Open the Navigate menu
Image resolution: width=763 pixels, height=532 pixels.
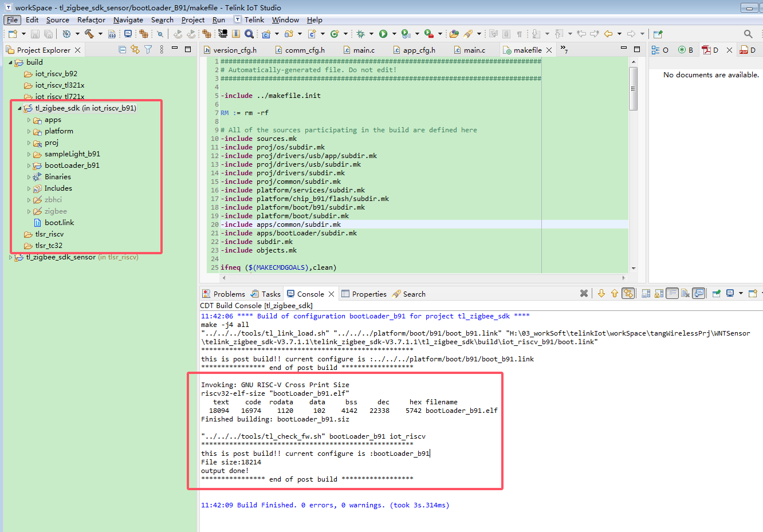click(x=128, y=19)
